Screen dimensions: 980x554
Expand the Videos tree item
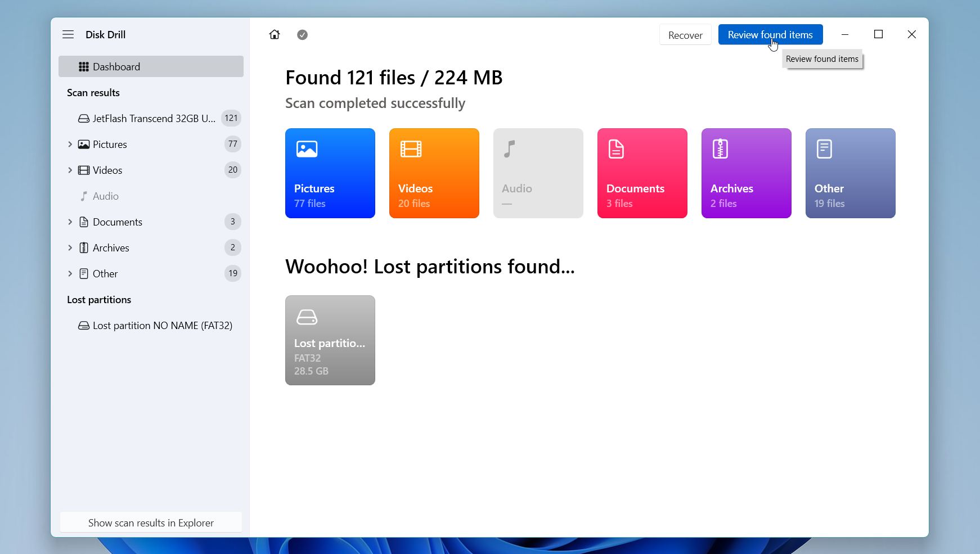(70, 170)
